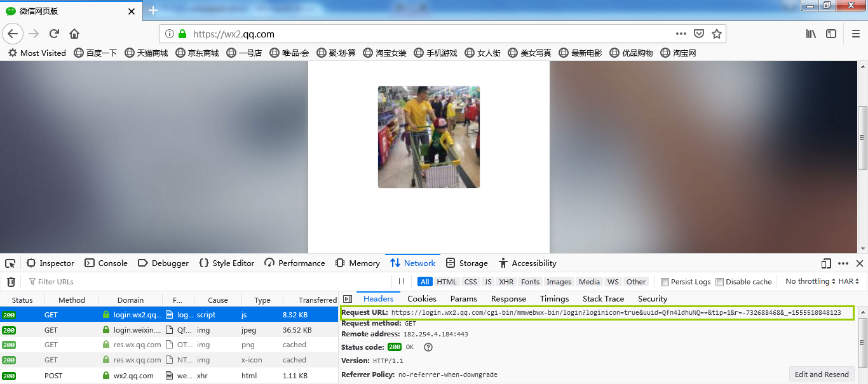The image size is (868, 384).
Task: Switch to the Performance panel
Action: pos(295,263)
